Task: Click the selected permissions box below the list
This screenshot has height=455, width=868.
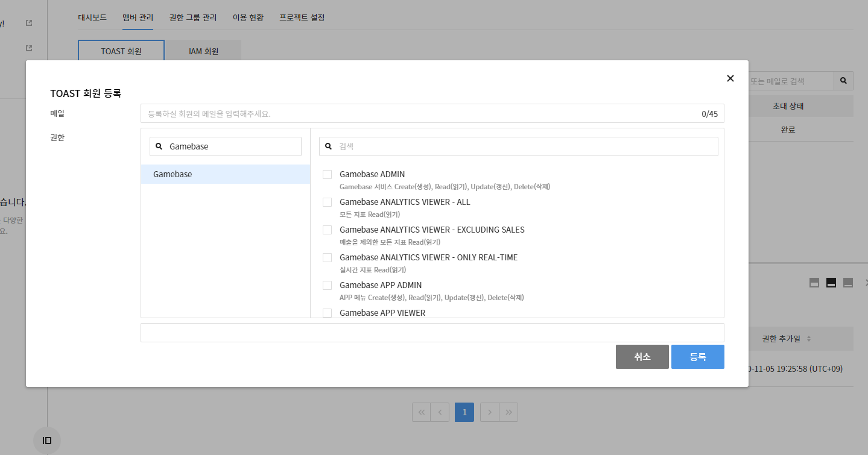Action: [x=432, y=333]
